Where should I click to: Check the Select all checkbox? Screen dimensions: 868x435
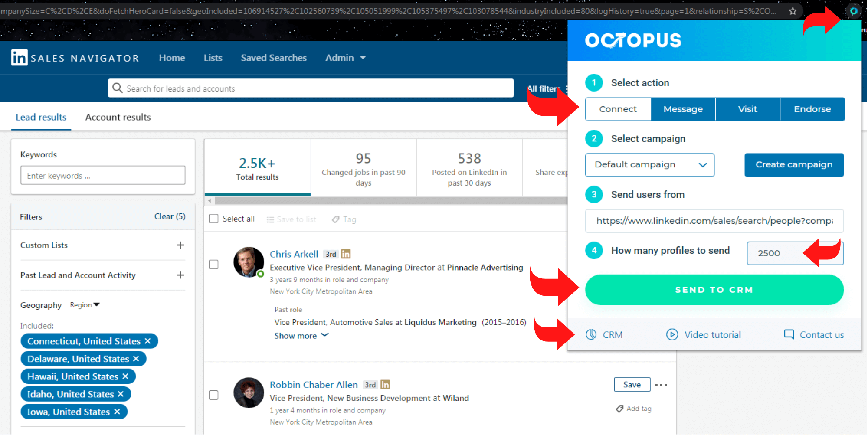(x=213, y=219)
